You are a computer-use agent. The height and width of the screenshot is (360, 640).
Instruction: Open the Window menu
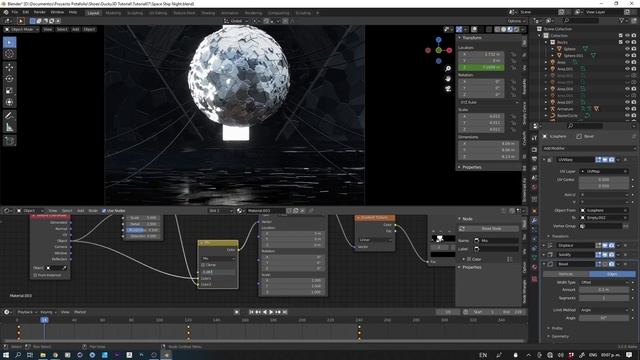point(57,12)
